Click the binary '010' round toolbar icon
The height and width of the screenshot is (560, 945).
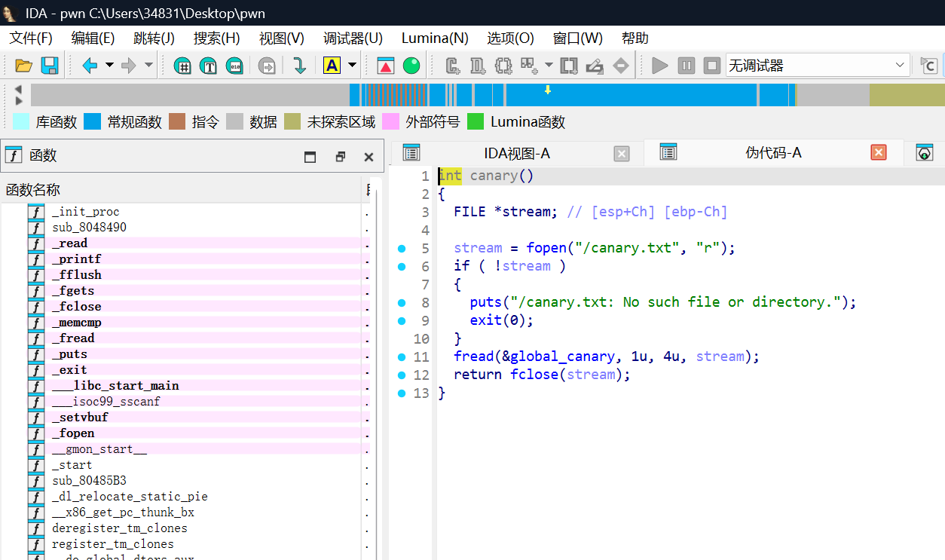234,66
